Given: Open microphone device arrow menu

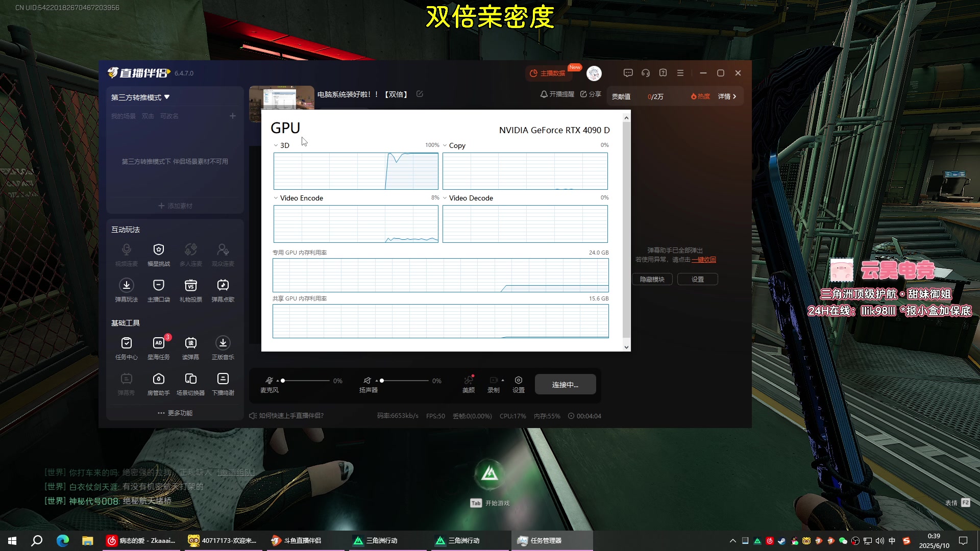Looking at the screenshot, I should [278, 381].
